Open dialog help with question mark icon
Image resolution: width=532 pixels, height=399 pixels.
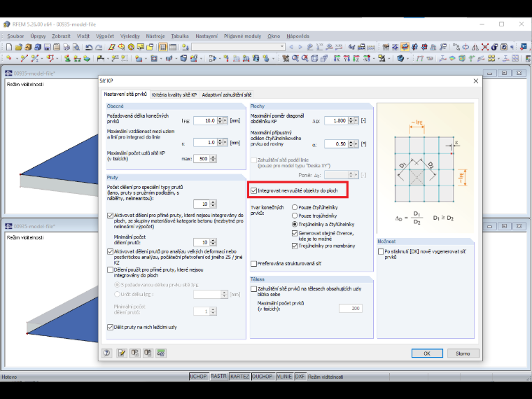point(107,353)
